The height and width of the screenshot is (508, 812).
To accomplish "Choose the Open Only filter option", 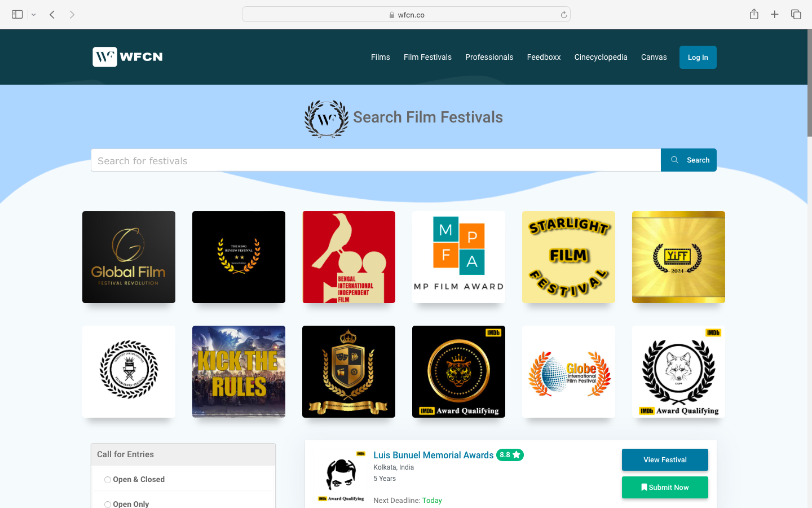I will (107, 504).
